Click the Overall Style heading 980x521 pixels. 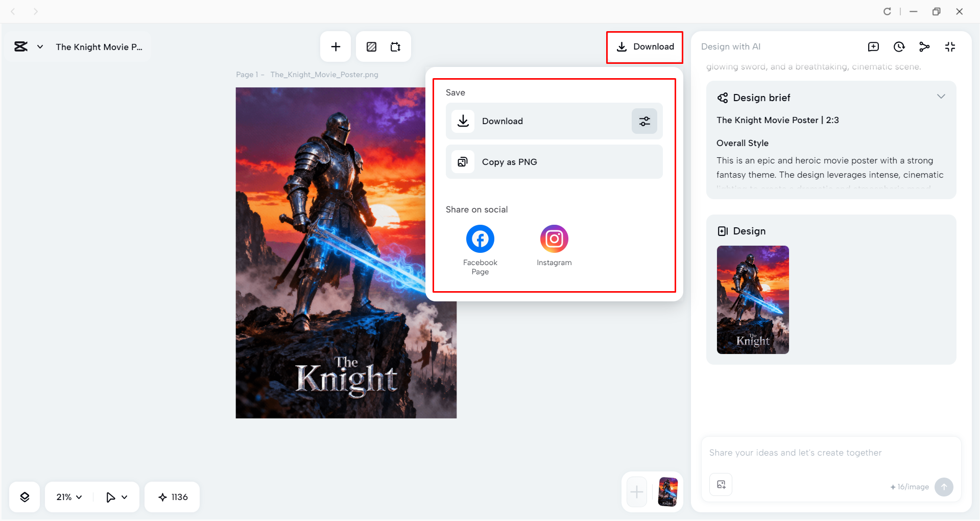[x=743, y=143]
